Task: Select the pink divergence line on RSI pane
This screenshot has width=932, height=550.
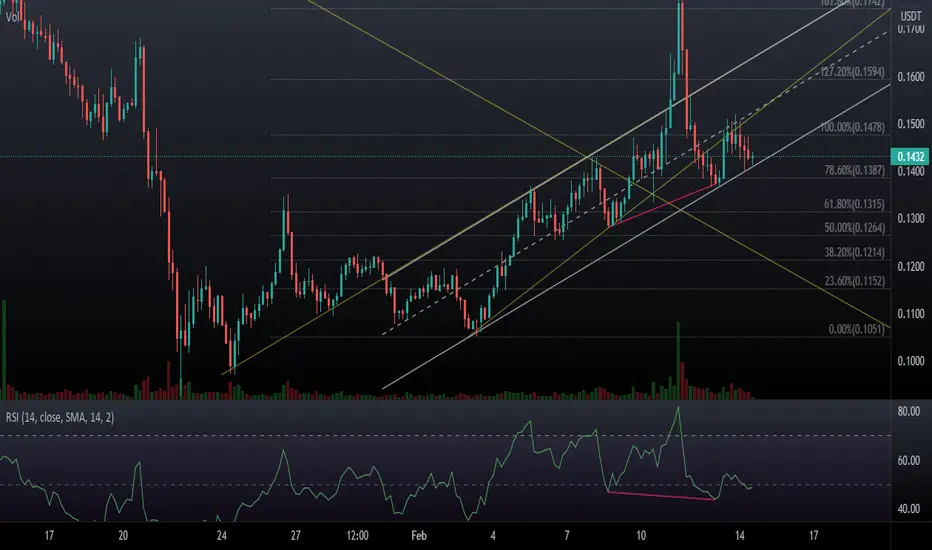Action: 661,495
